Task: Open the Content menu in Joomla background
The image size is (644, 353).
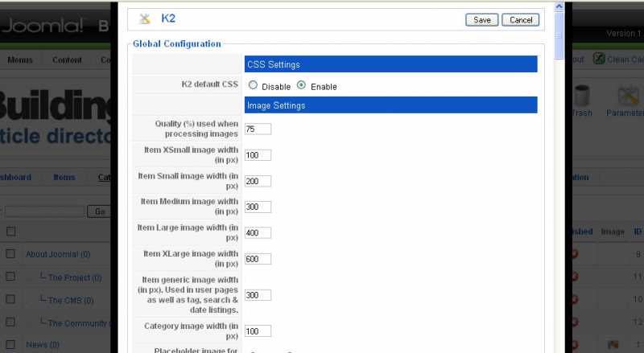Action: coord(67,60)
